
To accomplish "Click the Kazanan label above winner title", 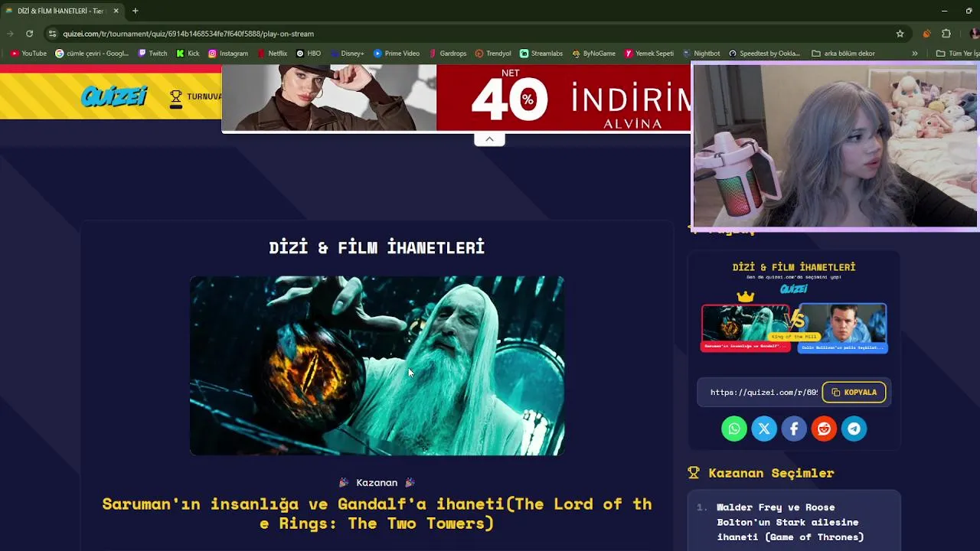I will click(x=377, y=483).
